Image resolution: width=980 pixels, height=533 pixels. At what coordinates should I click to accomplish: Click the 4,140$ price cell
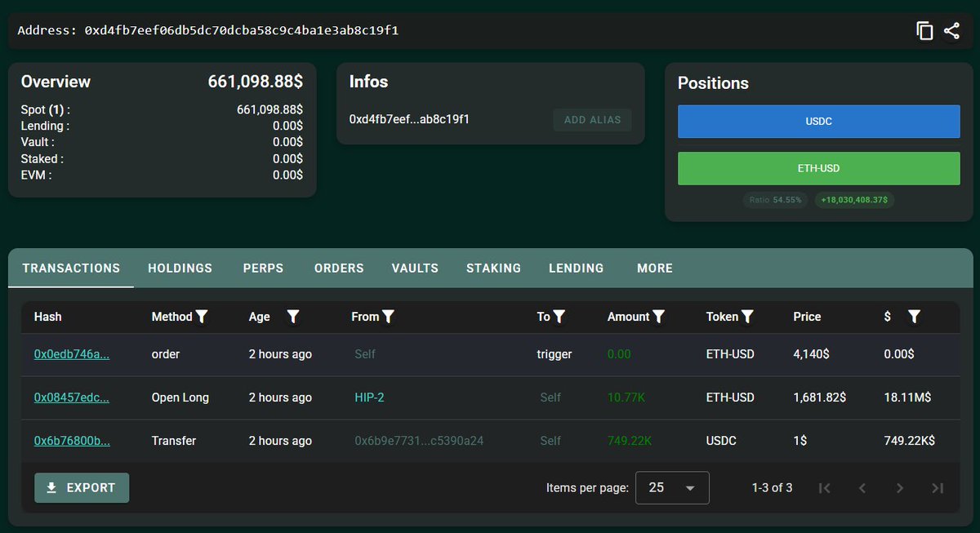pyautogui.click(x=811, y=354)
